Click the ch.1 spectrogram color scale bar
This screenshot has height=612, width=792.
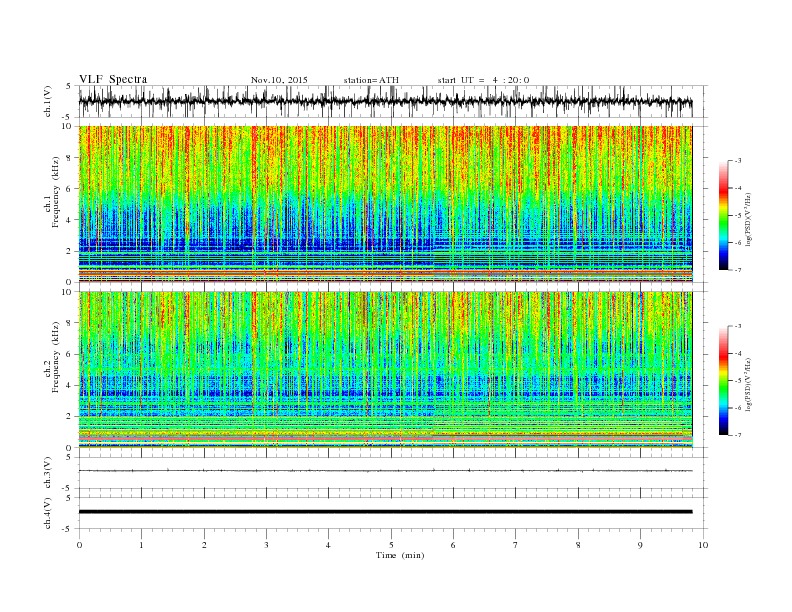coord(723,215)
